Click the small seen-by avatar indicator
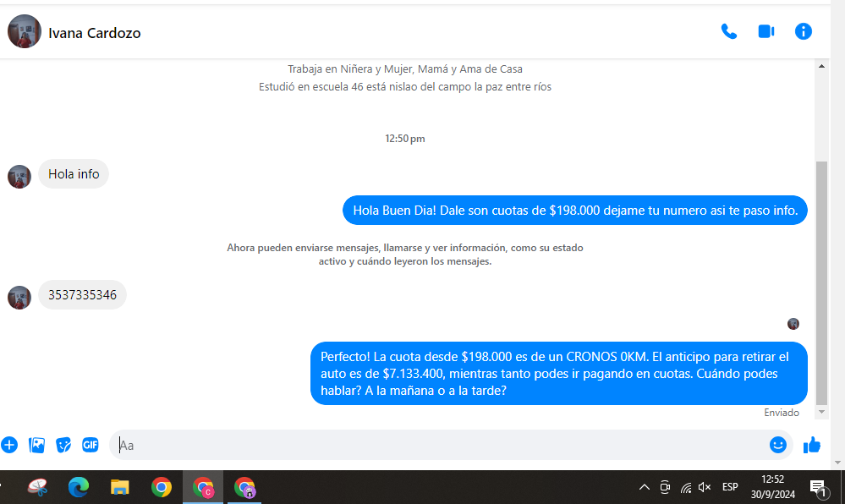 click(x=793, y=324)
